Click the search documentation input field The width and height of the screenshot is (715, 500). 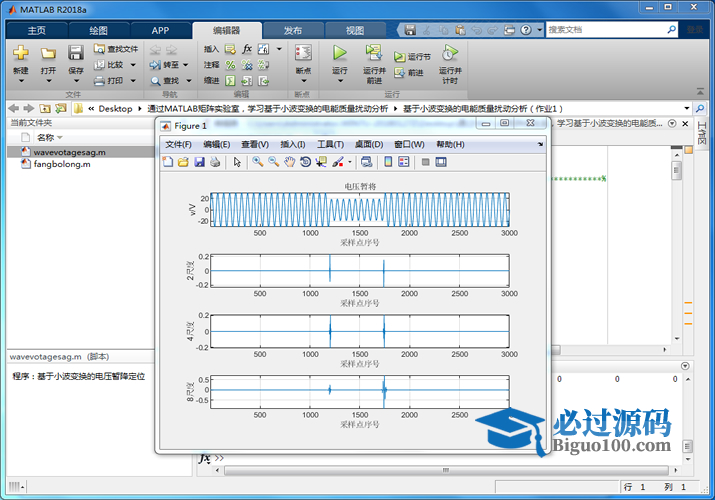coord(606,30)
